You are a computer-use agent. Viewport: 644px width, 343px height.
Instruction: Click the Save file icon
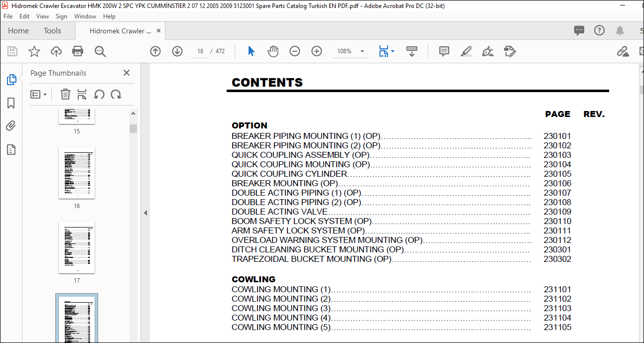click(x=12, y=51)
